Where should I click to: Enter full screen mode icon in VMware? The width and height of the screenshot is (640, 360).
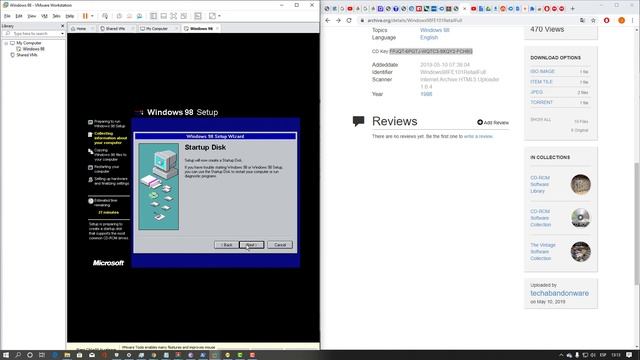point(174,16)
